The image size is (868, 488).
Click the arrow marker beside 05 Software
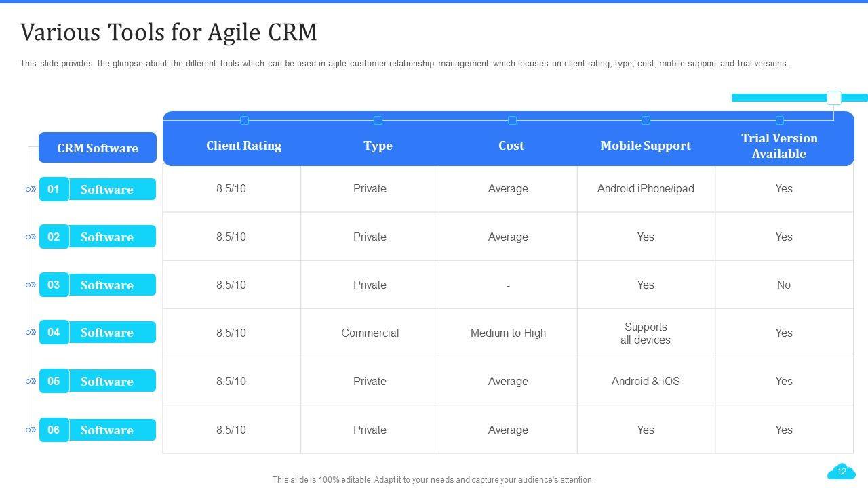tap(31, 382)
